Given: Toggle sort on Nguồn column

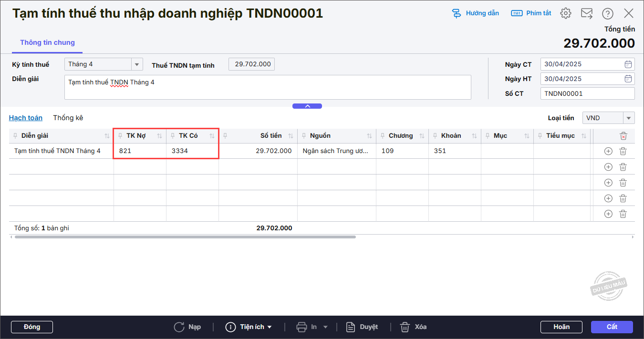Looking at the screenshot, I should coord(369,136).
